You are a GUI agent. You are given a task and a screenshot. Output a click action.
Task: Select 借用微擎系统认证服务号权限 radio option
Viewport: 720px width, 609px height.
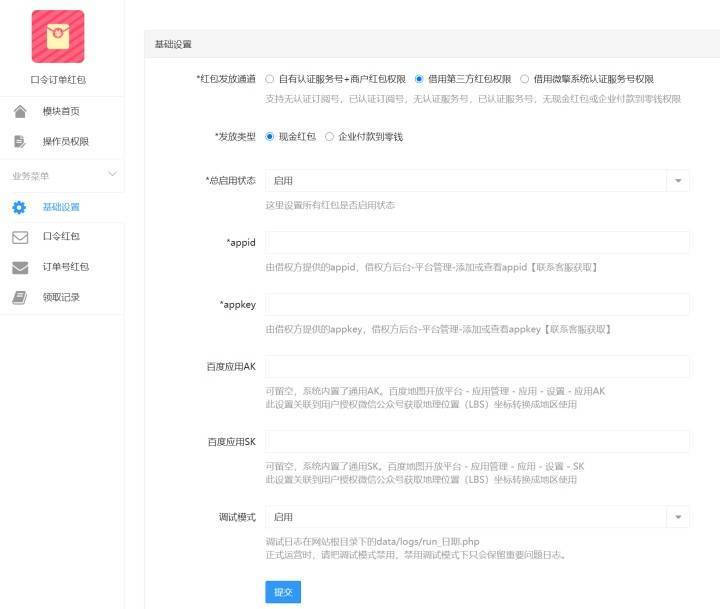pyautogui.click(x=524, y=79)
